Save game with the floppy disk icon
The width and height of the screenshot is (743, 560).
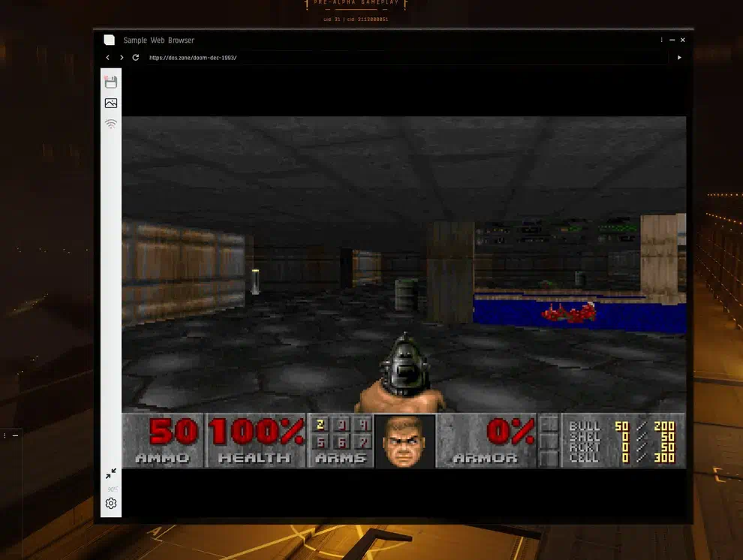[111, 82]
